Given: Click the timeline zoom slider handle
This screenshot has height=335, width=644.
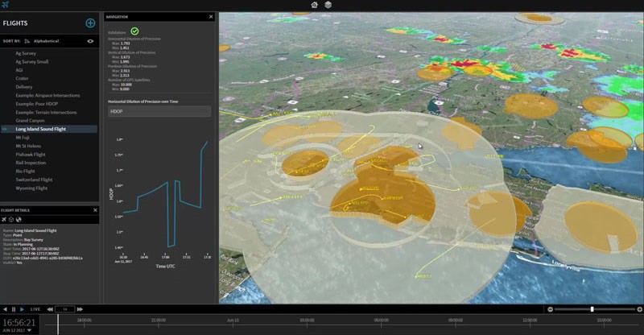Looking at the screenshot, I should tap(592, 309).
